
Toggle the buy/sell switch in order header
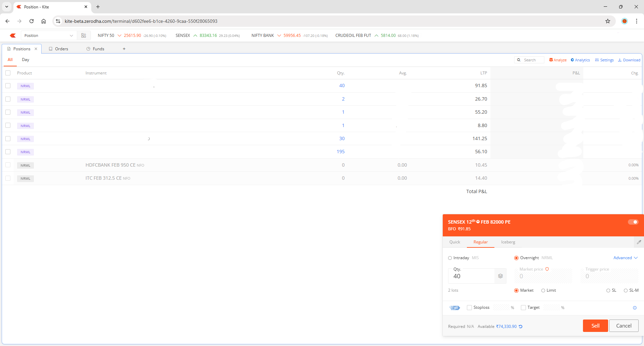click(x=633, y=222)
